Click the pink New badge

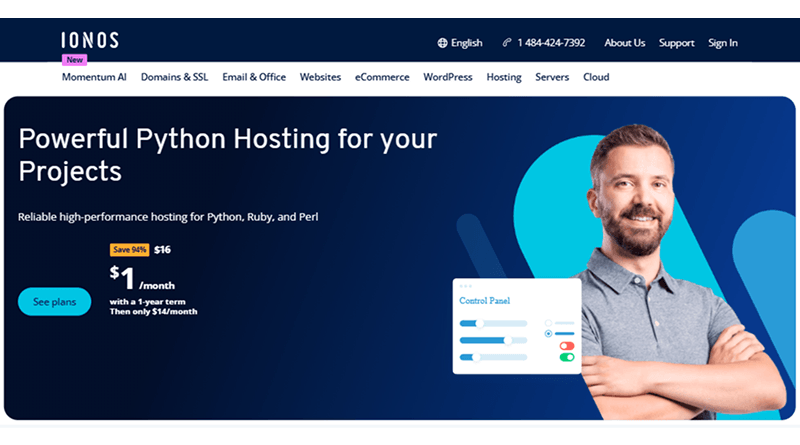coord(74,60)
